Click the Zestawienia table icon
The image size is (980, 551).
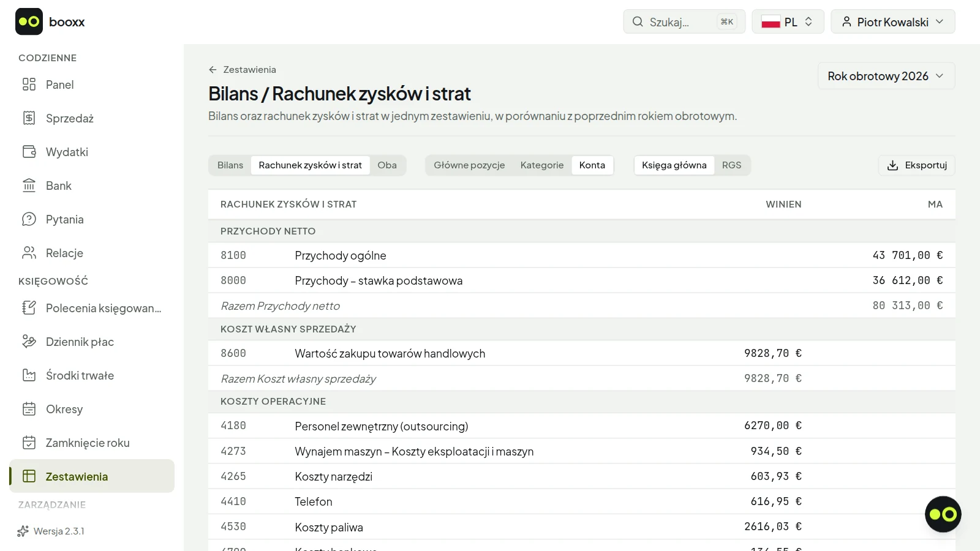29,476
